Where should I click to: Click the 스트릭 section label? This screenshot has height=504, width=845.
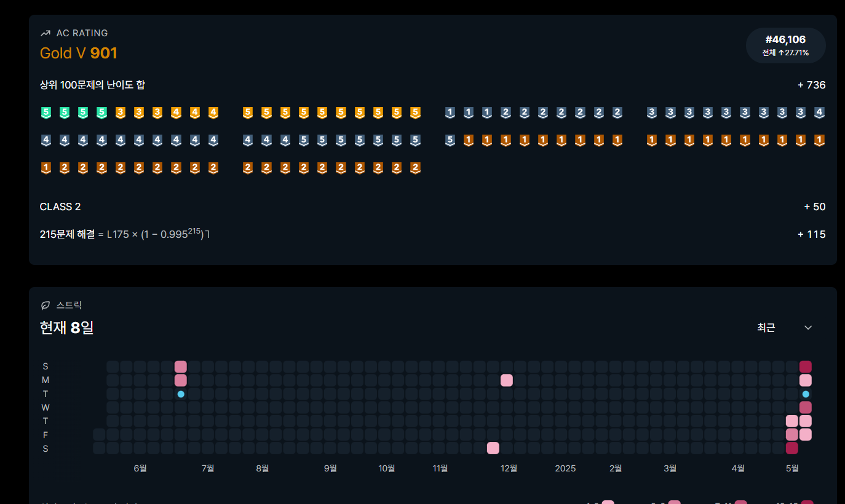pos(69,305)
